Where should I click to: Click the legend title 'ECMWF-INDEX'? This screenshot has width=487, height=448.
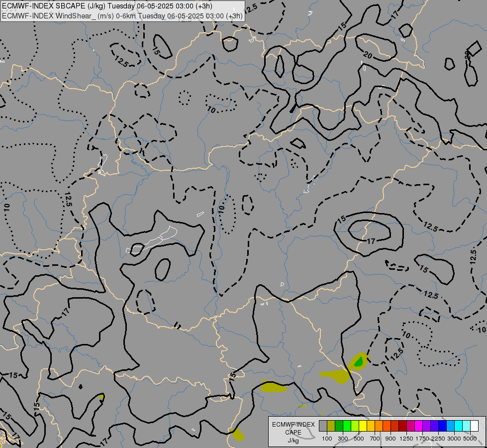click(x=293, y=425)
